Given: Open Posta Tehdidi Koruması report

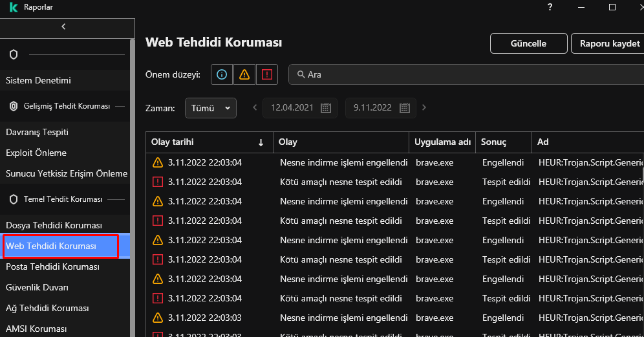Looking at the screenshot, I should click(65, 266).
